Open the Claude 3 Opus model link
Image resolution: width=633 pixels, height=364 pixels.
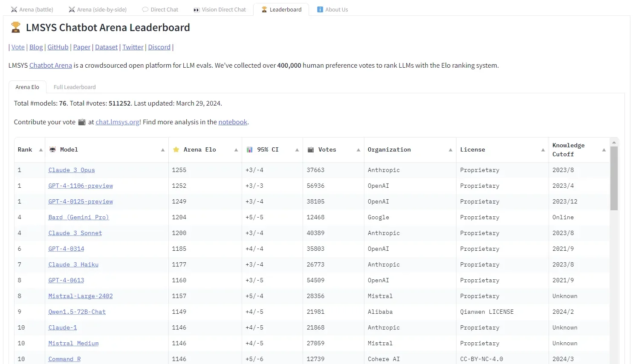pos(71,170)
